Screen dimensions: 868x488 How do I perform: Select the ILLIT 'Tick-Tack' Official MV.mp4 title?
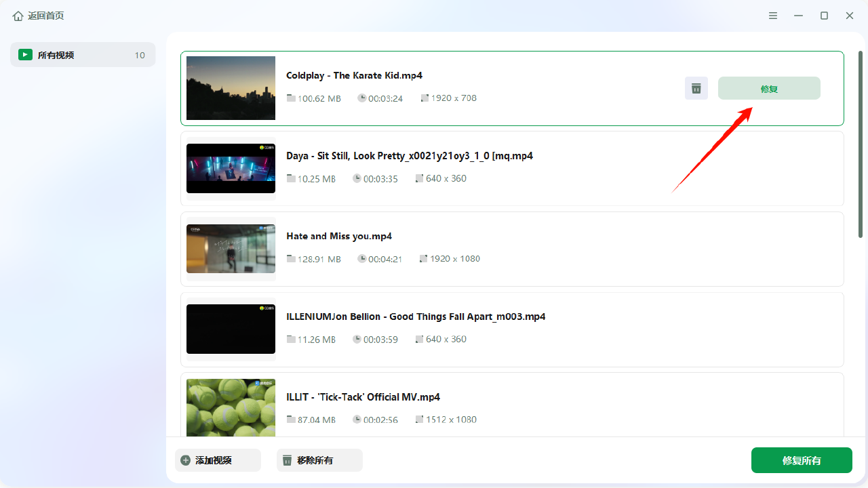pyautogui.click(x=363, y=396)
